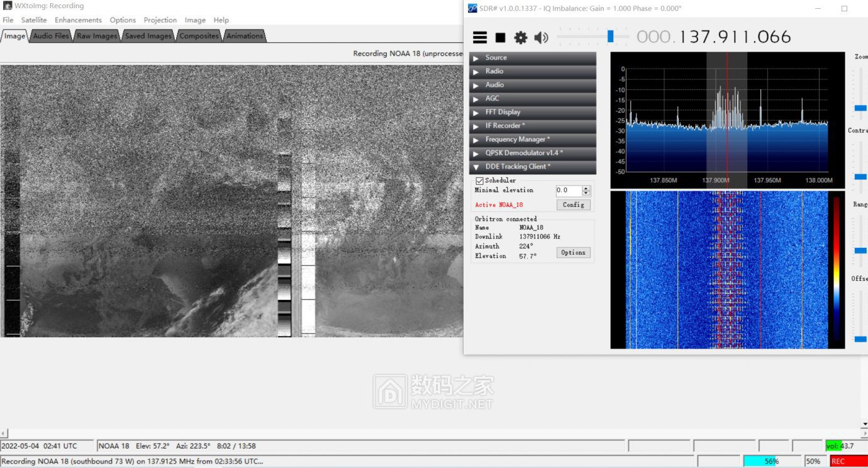Switch to the Raw Images tab
The width and height of the screenshot is (868, 468).
(x=97, y=36)
